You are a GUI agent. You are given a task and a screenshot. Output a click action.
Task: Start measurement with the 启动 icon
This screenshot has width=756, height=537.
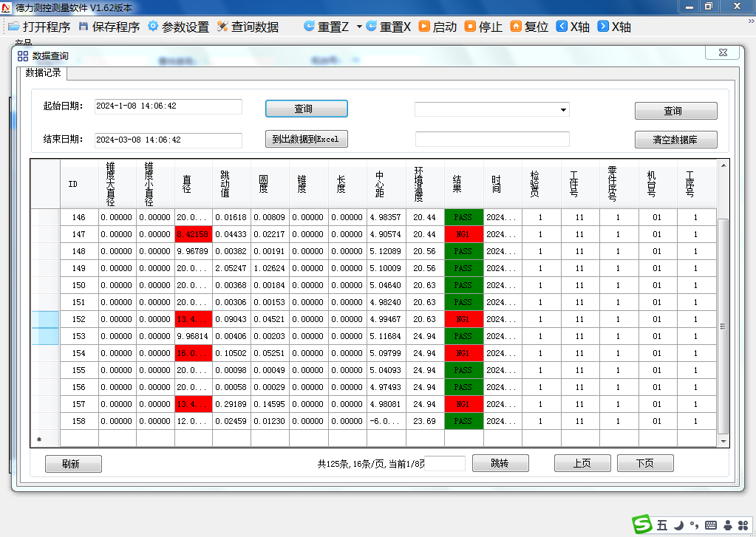point(424,27)
